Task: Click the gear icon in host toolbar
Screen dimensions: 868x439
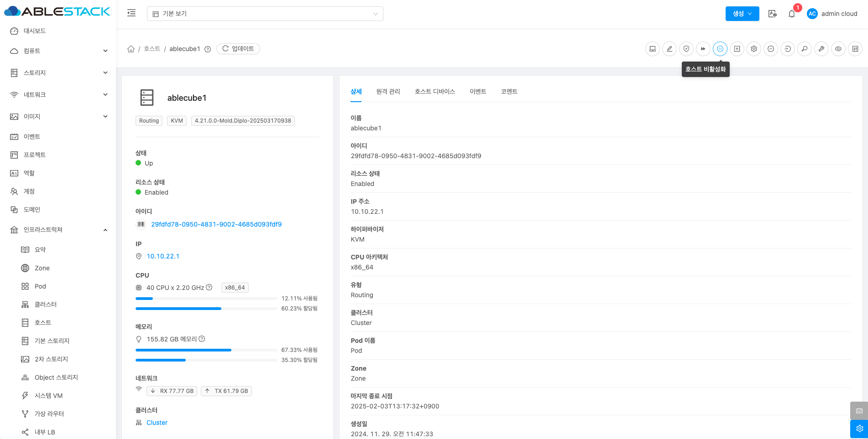Action: click(x=753, y=49)
